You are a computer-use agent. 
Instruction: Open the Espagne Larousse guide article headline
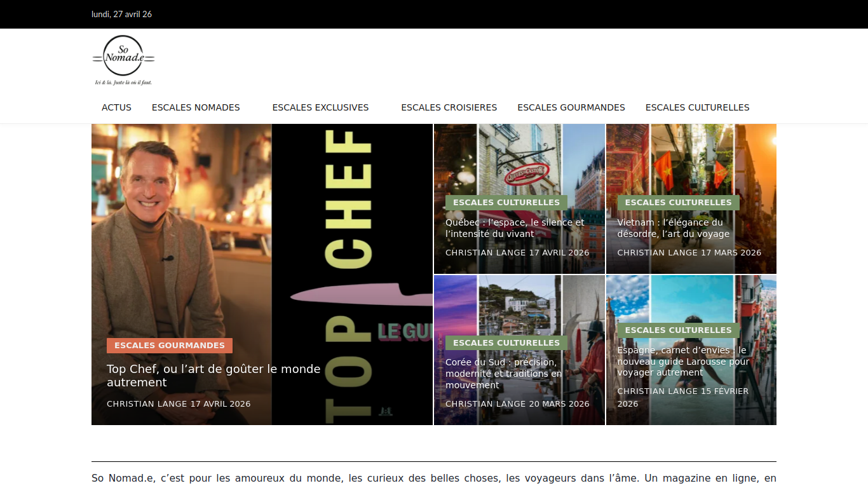[x=683, y=361]
